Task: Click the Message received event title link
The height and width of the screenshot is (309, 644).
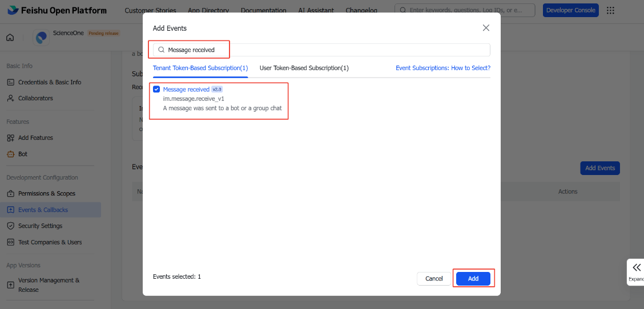Action: pos(186,90)
